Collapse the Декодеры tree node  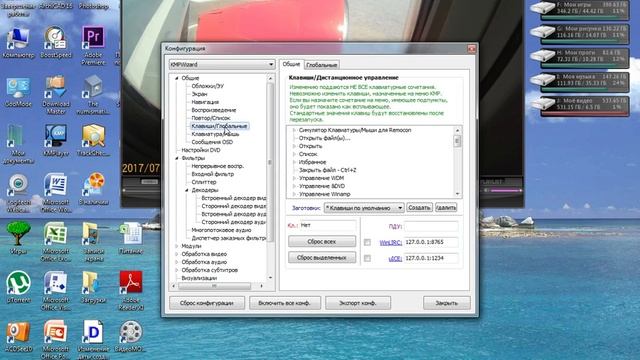pos(187,190)
